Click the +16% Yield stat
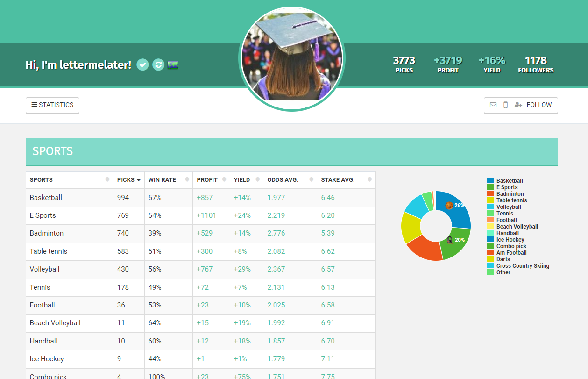Screen dimensions: 588x379 tap(492, 64)
